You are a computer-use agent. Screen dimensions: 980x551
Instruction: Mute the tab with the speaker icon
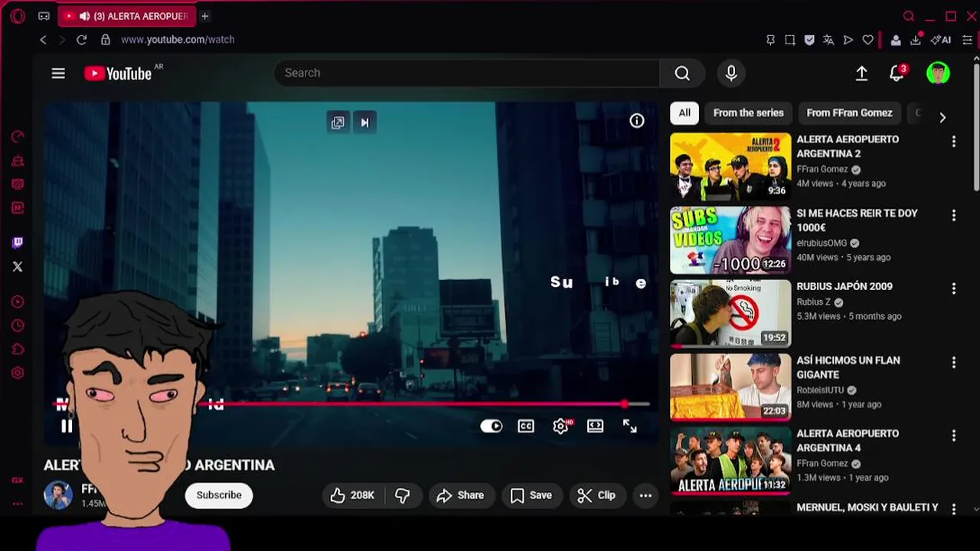84,16
